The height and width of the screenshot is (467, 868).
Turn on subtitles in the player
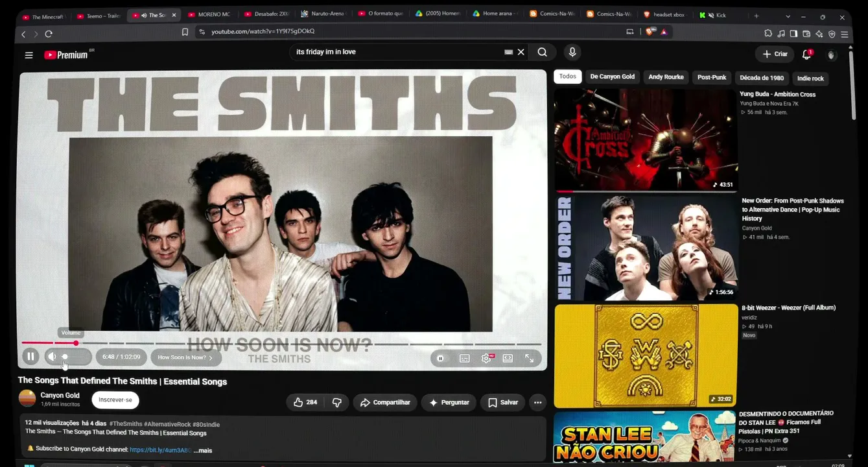click(x=465, y=358)
